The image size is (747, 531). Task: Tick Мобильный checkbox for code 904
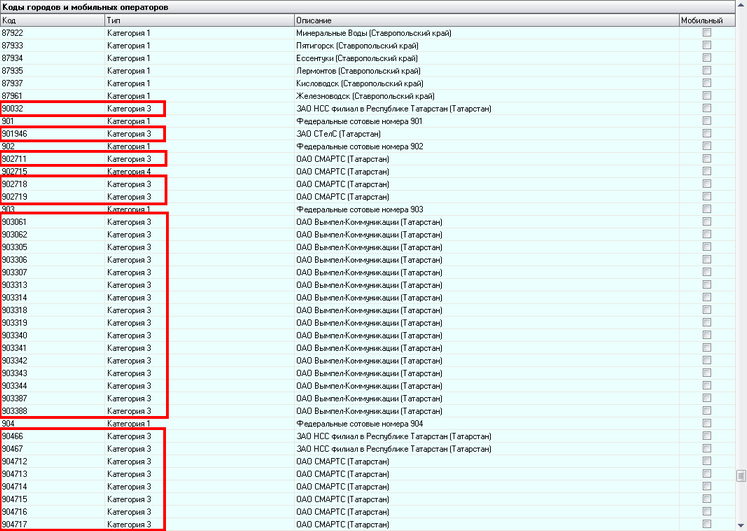click(x=707, y=423)
